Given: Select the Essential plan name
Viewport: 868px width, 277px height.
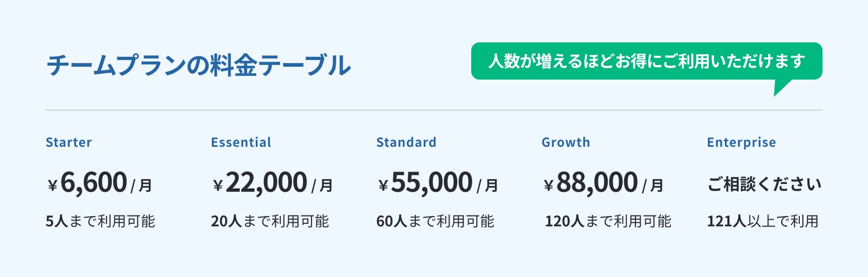Looking at the screenshot, I should [x=241, y=143].
